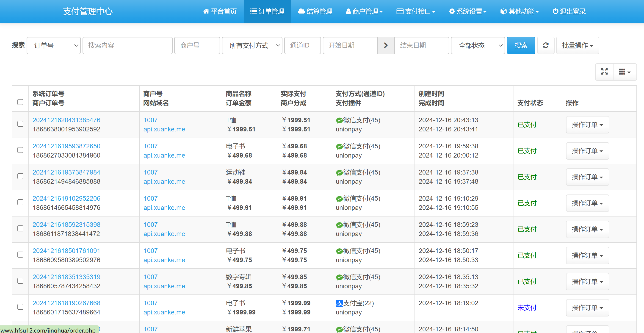Check the box for order 2024121620431385476
644x333 pixels.
[x=20, y=124]
